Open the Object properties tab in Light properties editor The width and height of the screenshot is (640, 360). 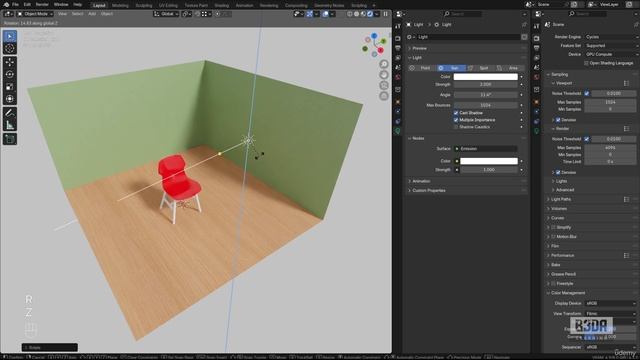[398, 102]
